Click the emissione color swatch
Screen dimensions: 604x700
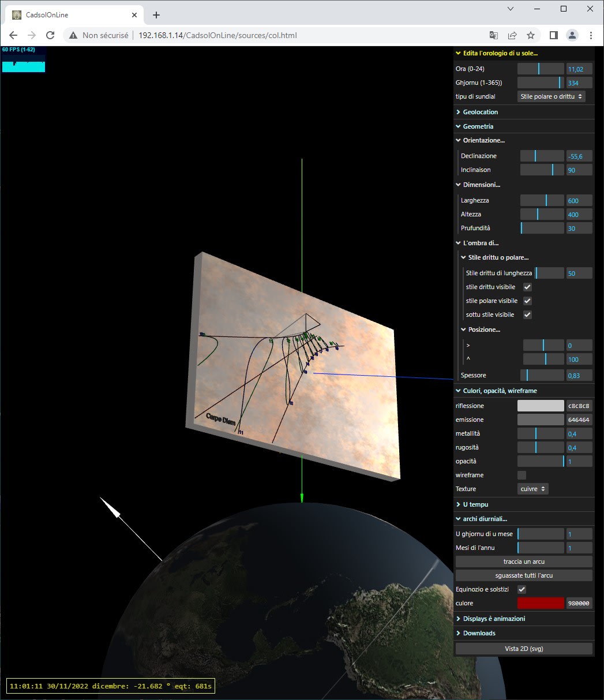[541, 420]
